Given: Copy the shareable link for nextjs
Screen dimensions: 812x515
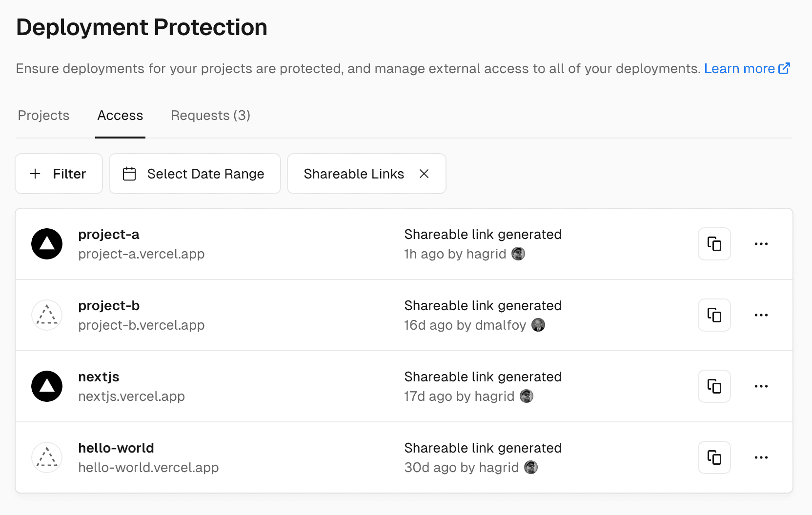Looking at the screenshot, I should pyautogui.click(x=714, y=386).
